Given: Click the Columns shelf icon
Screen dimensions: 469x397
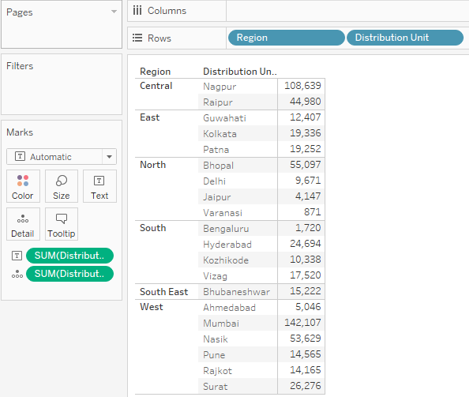Looking at the screenshot, I should click(137, 11).
